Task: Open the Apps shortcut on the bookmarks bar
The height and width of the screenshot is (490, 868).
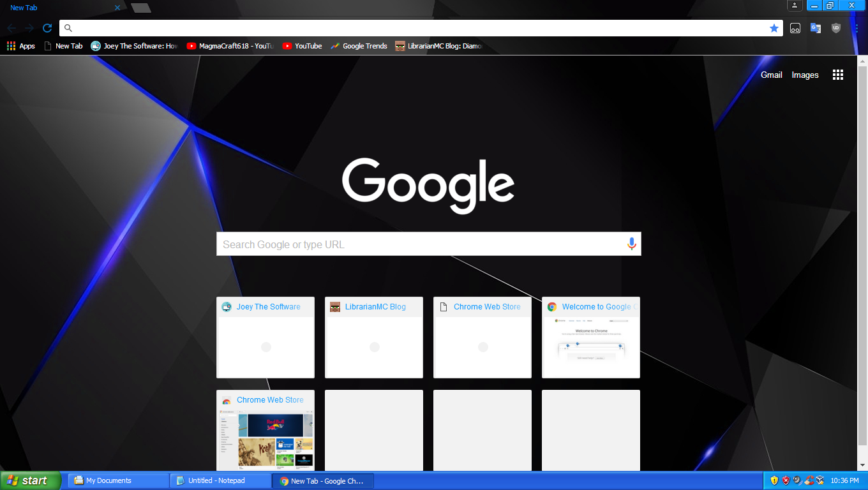Action: pos(20,45)
